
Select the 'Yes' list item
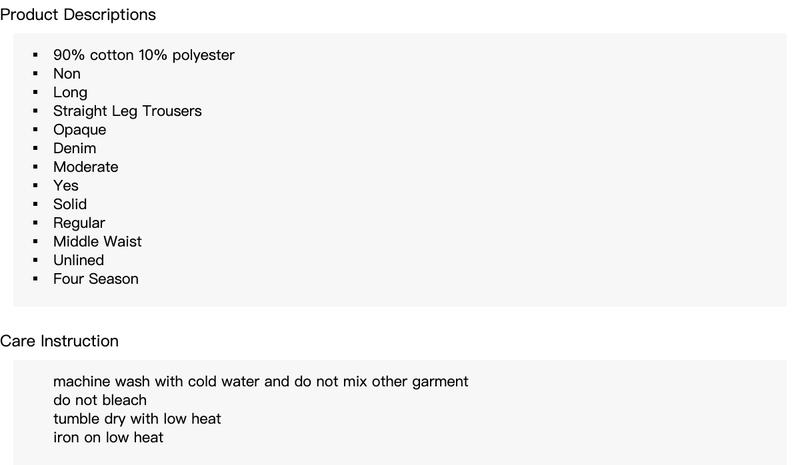(66, 186)
